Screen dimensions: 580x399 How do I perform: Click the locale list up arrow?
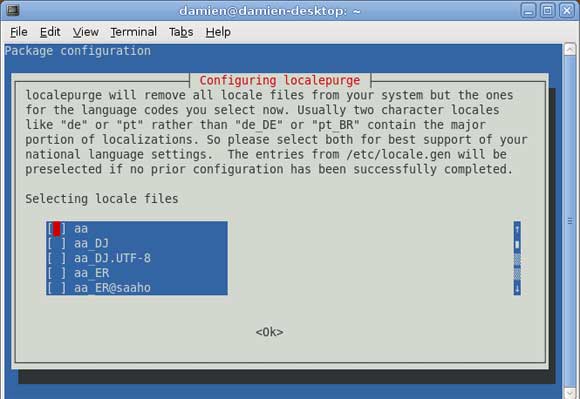pos(517,229)
